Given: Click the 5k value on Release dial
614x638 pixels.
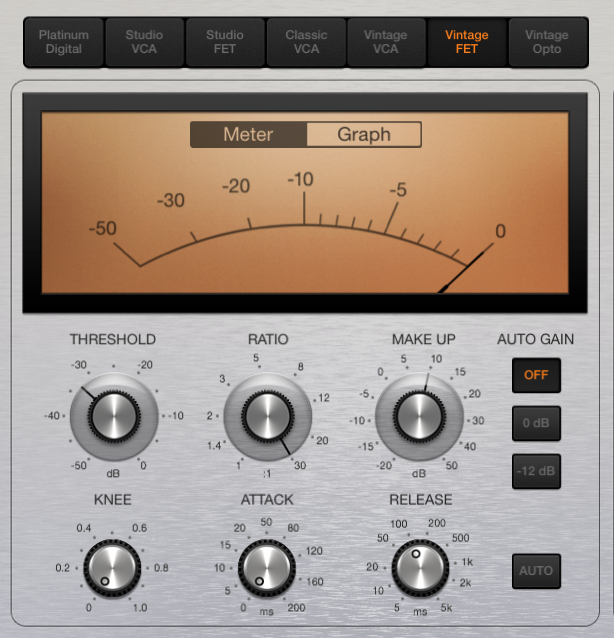Looking at the screenshot, I should click(x=446, y=608).
